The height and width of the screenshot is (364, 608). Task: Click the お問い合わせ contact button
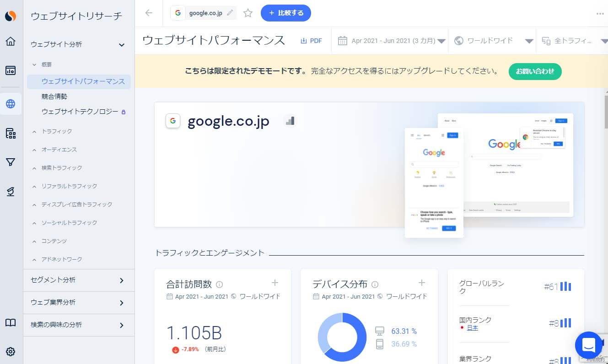coord(535,71)
